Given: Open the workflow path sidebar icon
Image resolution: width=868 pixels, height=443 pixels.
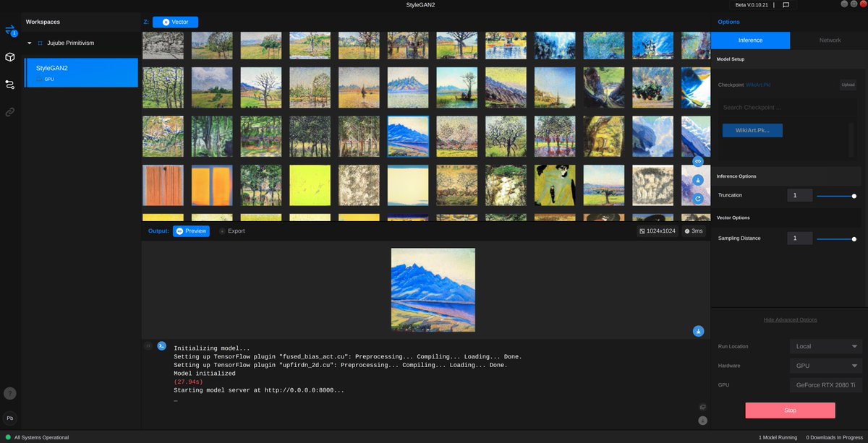Looking at the screenshot, I should (x=10, y=85).
